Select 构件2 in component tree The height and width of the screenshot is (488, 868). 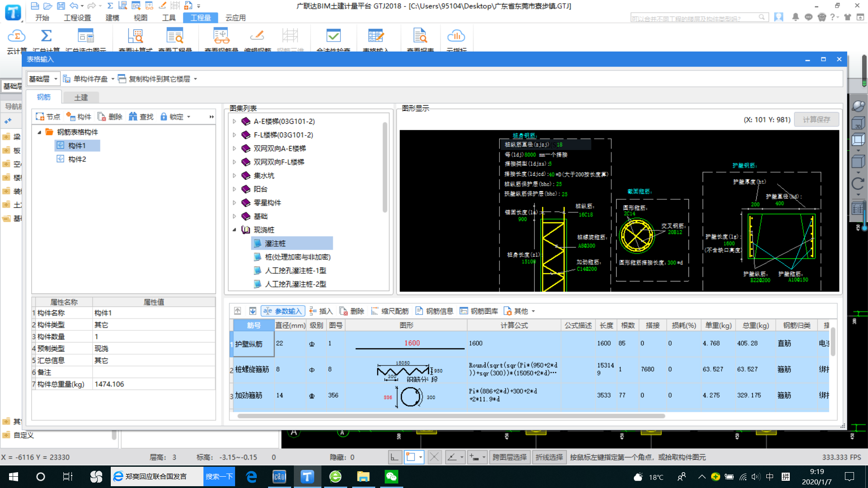point(77,160)
